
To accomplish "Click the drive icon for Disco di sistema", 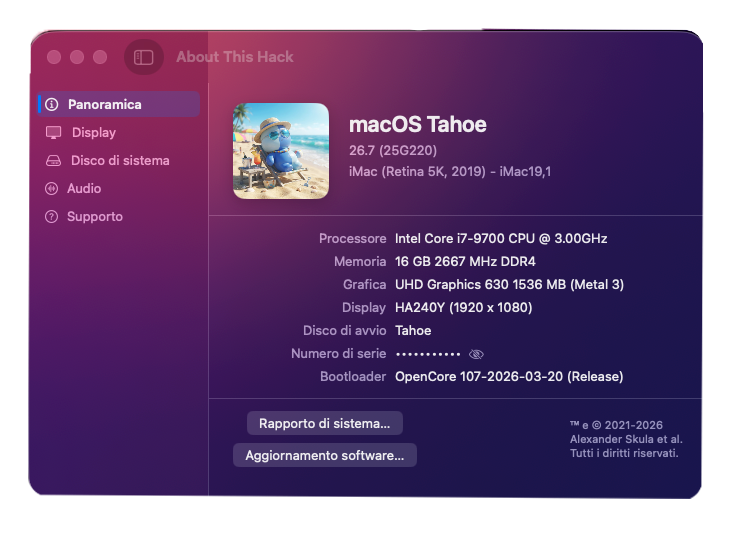I will tap(53, 161).
